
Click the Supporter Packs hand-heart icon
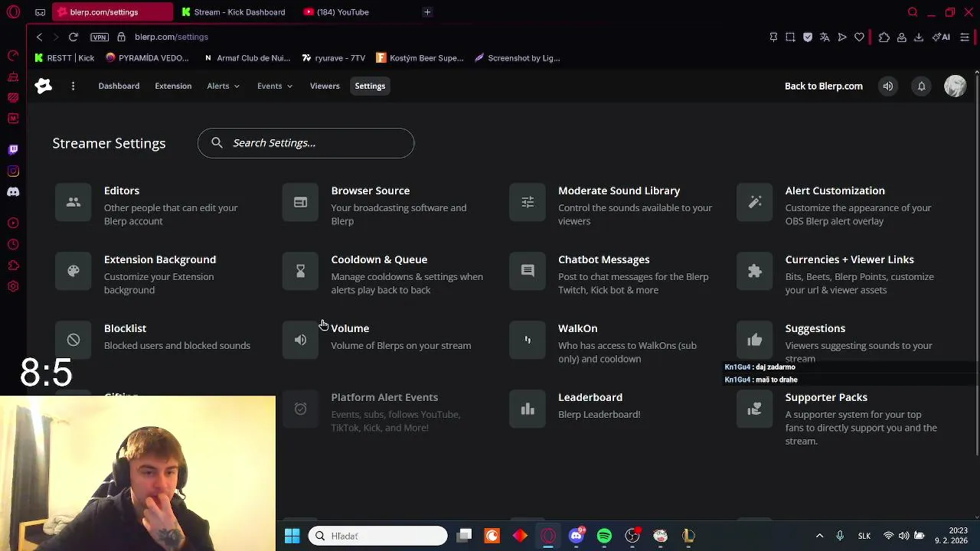755,409
